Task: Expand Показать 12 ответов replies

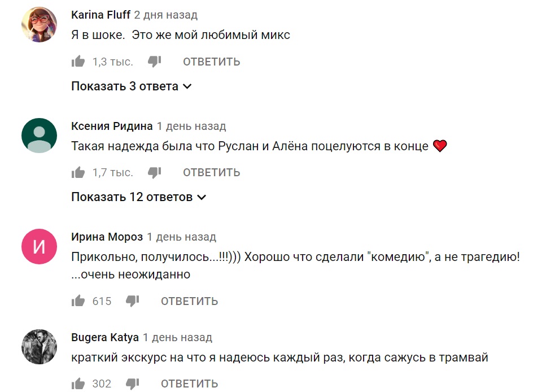Action: pos(139,197)
